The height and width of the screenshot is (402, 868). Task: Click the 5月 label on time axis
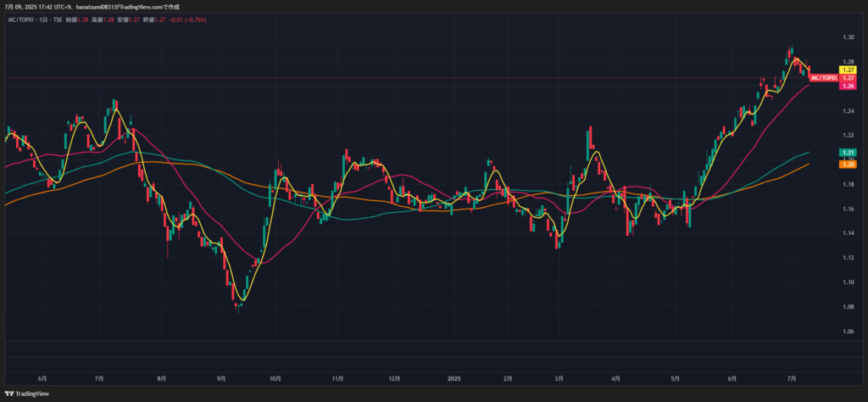click(675, 379)
